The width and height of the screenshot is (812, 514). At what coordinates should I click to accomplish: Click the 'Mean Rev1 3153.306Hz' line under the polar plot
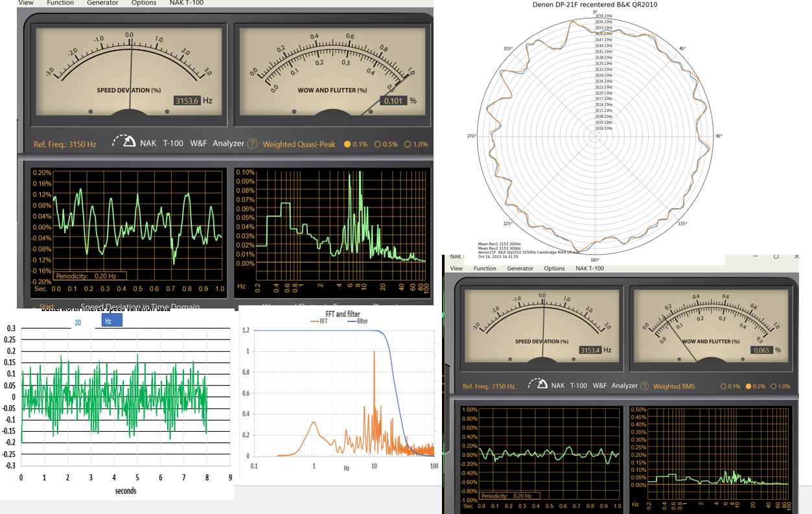tap(500, 244)
